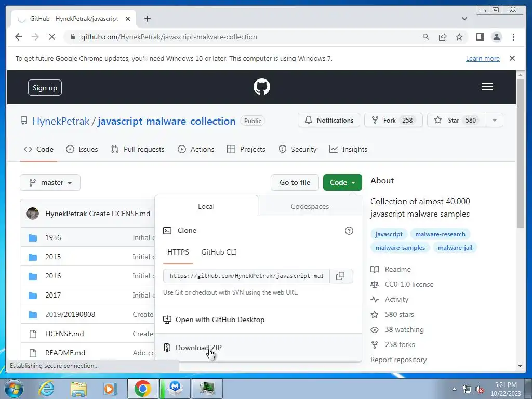Expand the master branch dropdown
Screen dimensions: 532x399
(50, 182)
